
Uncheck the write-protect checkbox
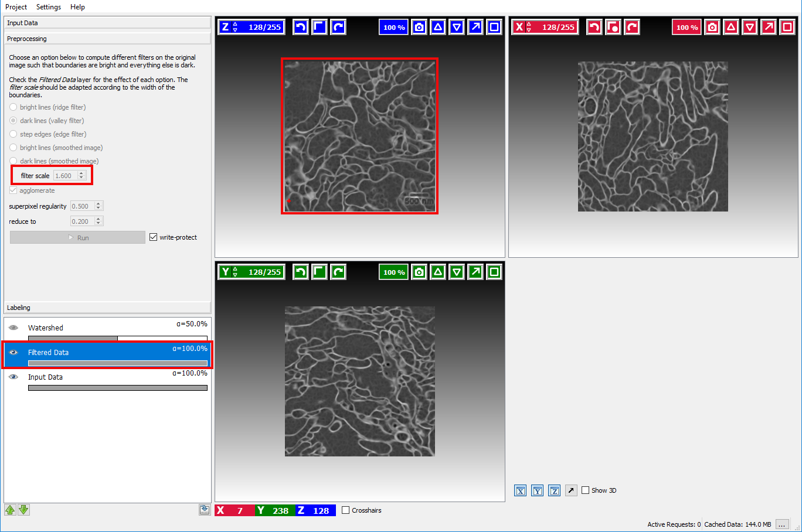click(x=154, y=237)
